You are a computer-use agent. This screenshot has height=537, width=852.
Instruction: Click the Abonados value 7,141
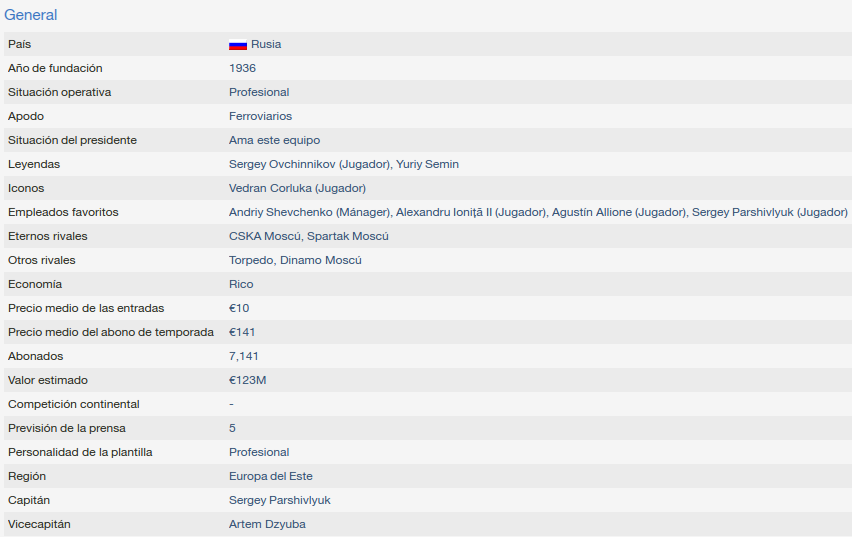[243, 356]
